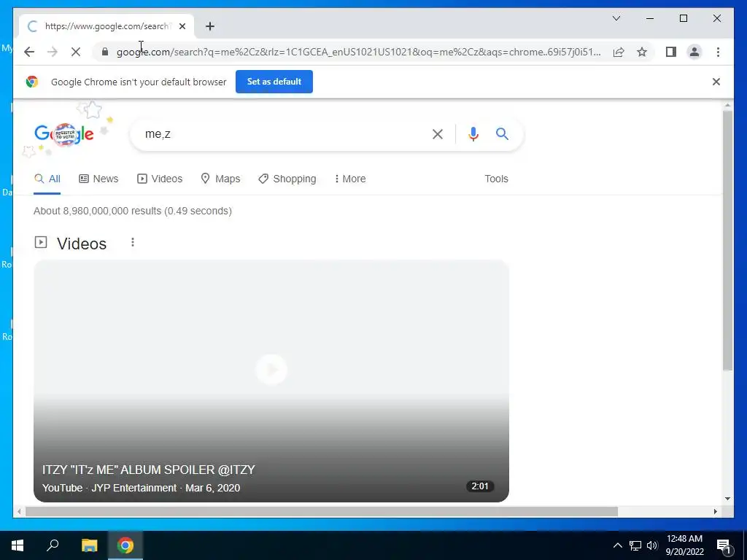Open the taskbar clock and date
The width and height of the screenshot is (747, 560).
point(684,545)
